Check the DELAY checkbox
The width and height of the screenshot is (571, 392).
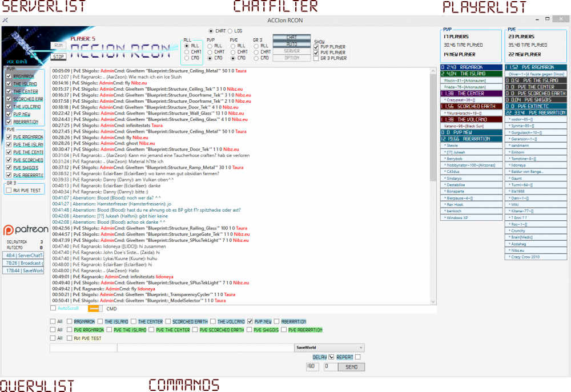[331, 357]
